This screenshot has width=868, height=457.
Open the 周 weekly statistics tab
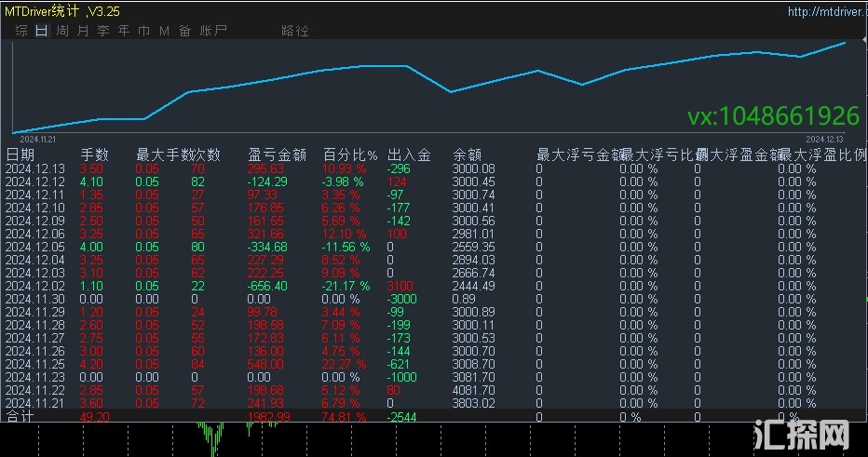coord(61,30)
